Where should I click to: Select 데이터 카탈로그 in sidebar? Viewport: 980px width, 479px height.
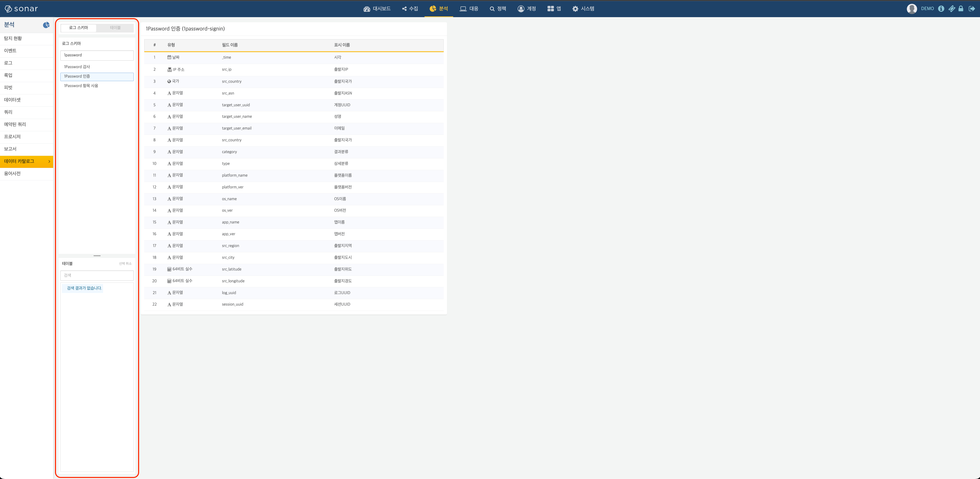27,161
